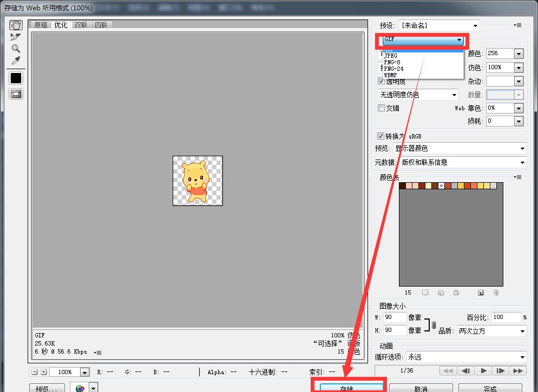This screenshot has width=538, height=392.
Task: Open the black eyedropper color swatch
Action: [x=16, y=78]
